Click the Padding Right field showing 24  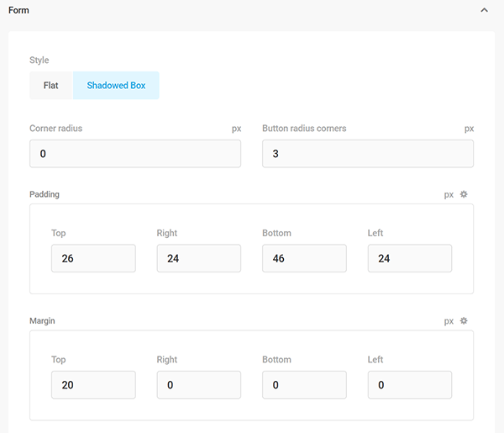click(199, 258)
